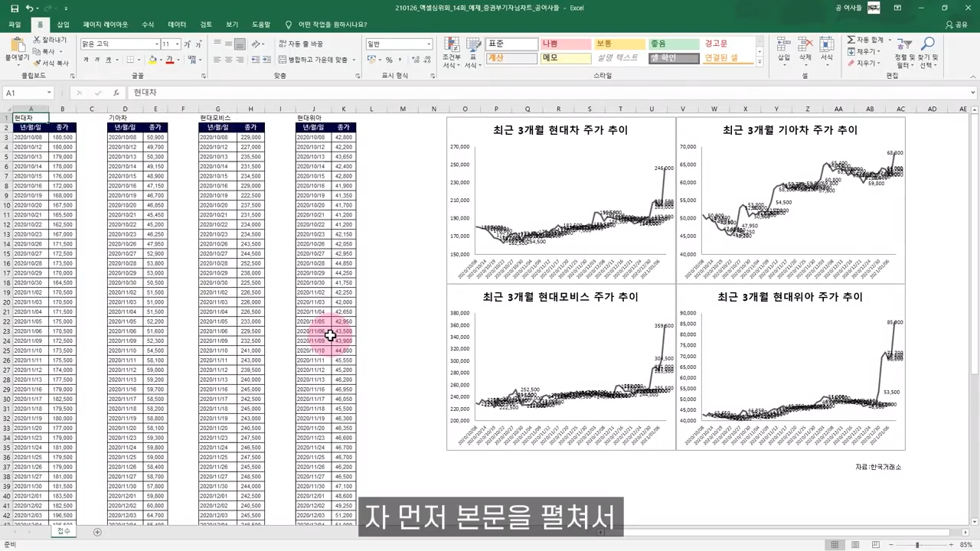Select the 접수 sheet tab
Image resolution: width=980 pixels, height=551 pixels.
[63, 531]
